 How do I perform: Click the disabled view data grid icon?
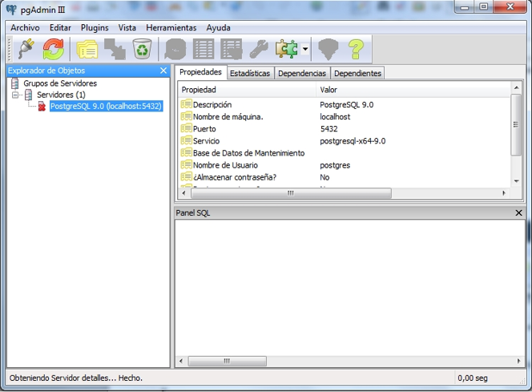pos(204,50)
